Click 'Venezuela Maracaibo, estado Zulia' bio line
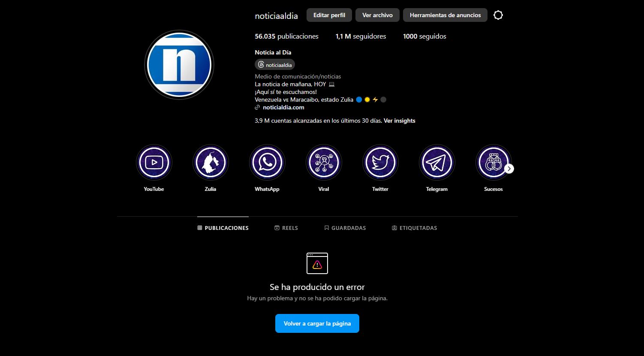 (320, 100)
